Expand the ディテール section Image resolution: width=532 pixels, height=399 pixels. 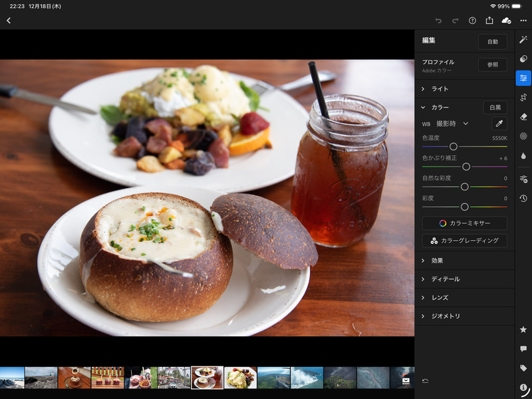[464, 279]
